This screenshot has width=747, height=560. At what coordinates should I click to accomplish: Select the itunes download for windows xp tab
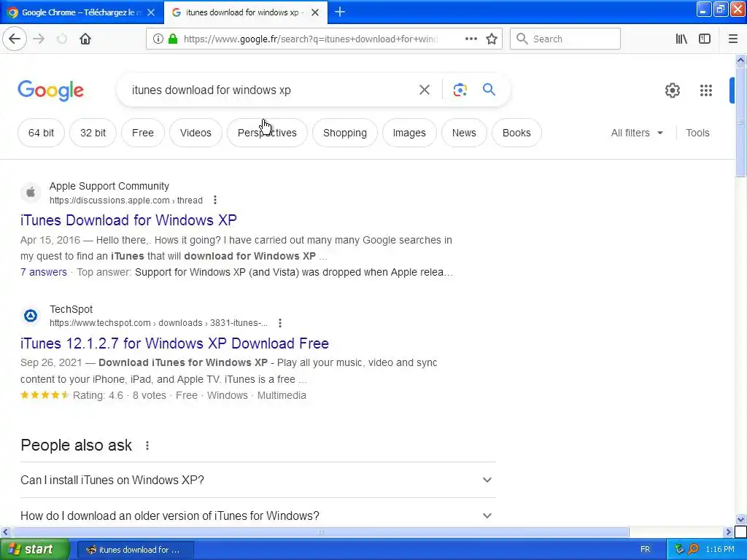coord(245,12)
